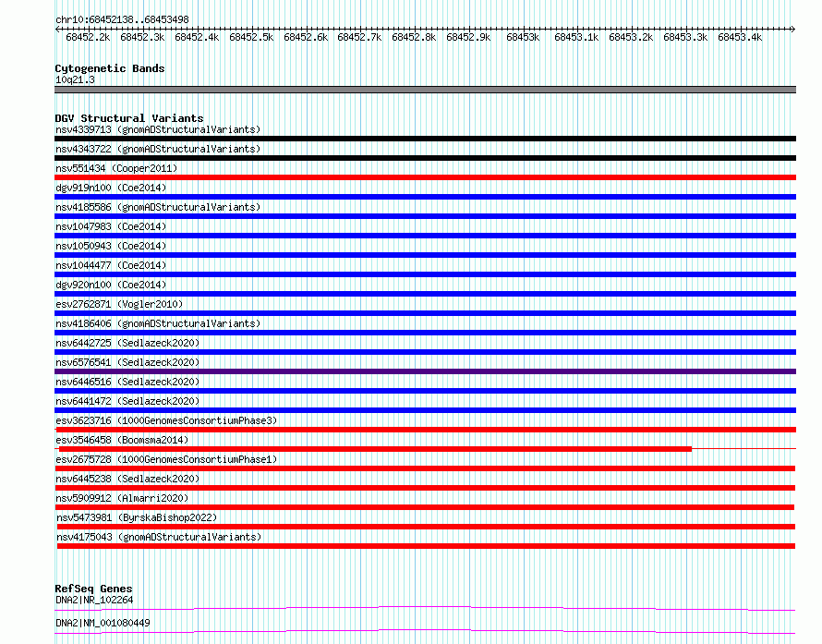Click the blue bar under nsv4185586
The width and height of the screenshot is (822, 644).
(425, 216)
